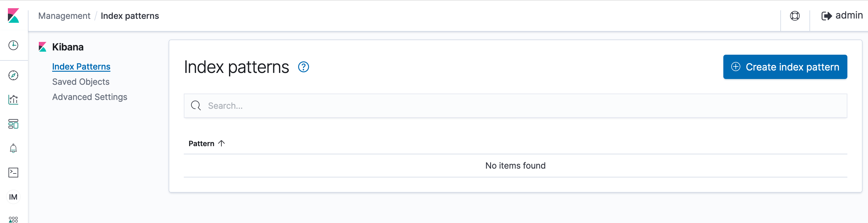Open Visualize via the bar chart icon
The height and width of the screenshot is (223, 868).
click(x=13, y=100)
